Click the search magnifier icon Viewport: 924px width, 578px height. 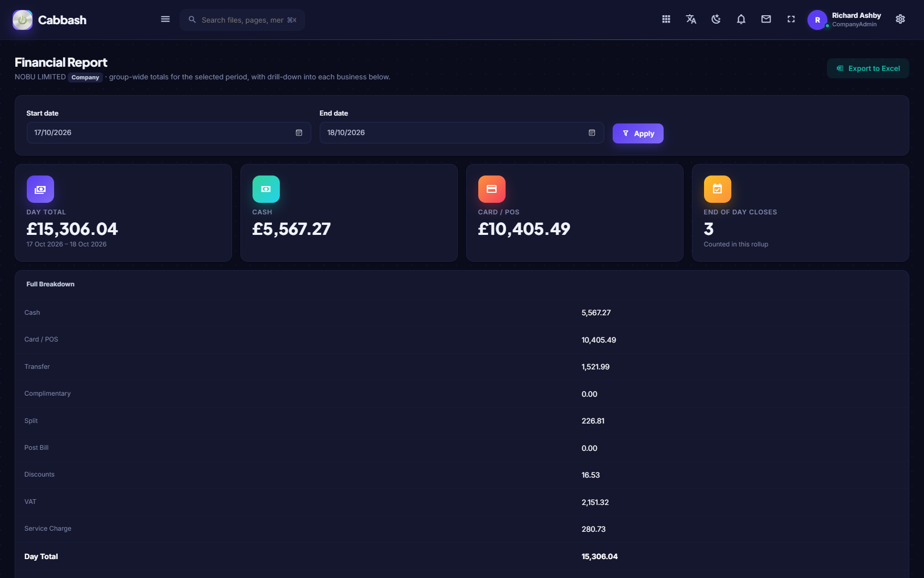(192, 19)
